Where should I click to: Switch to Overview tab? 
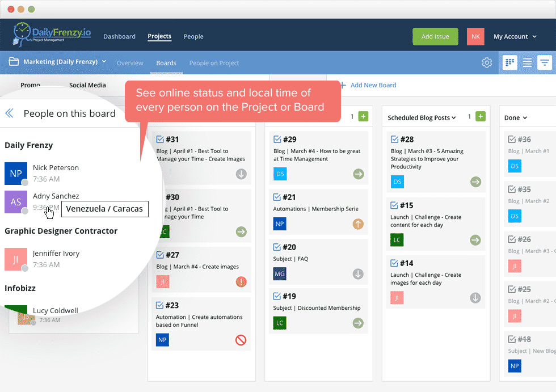pyautogui.click(x=130, y=63)
